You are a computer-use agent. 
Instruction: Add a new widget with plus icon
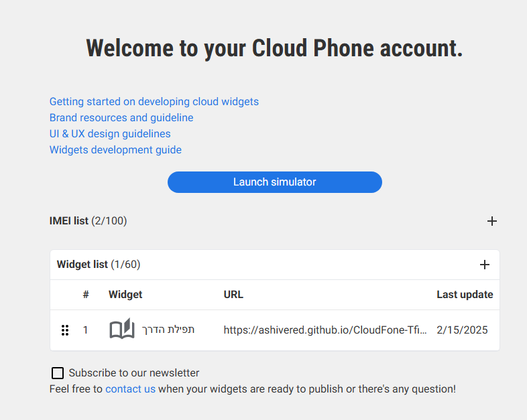[485, 265]
